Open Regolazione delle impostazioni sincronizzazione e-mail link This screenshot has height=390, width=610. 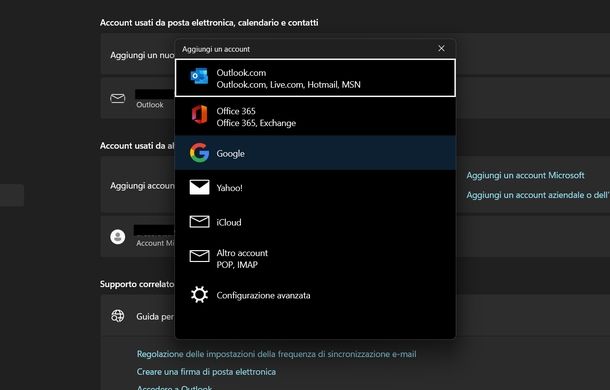[x=276, y=354]
